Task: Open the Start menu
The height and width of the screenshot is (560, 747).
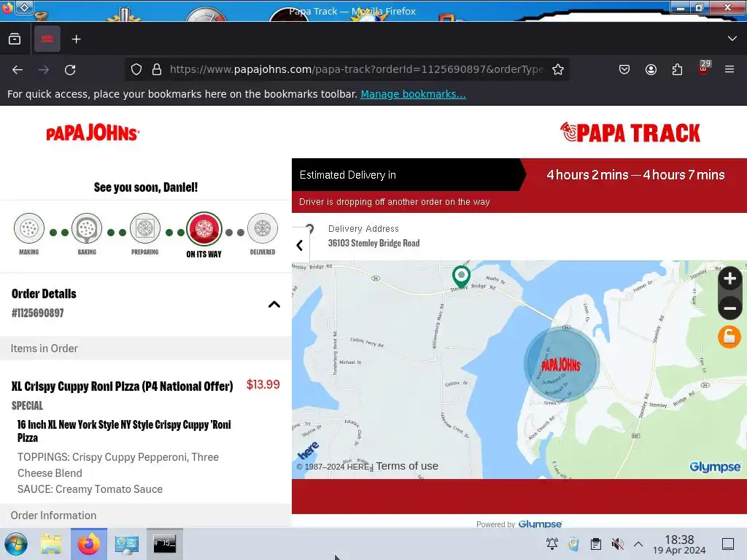Action: coord(16,544)
